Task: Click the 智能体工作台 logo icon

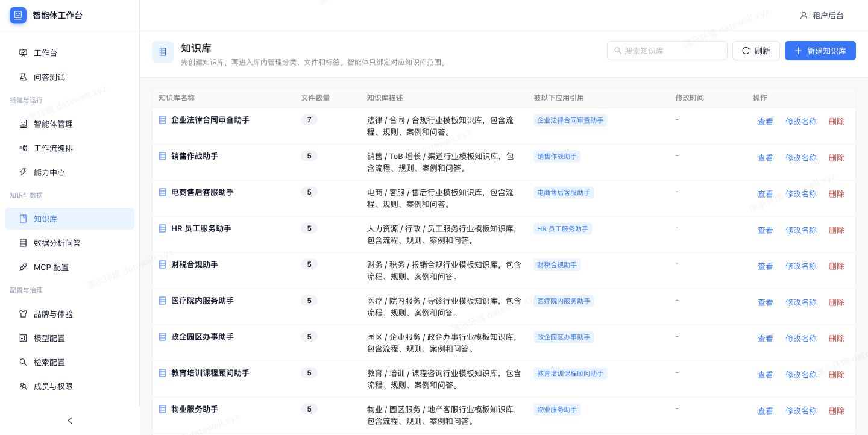Action: 18,16
